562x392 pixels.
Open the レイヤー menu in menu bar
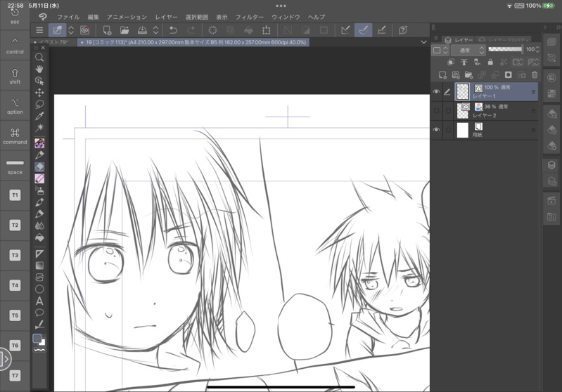pos(166,17)
